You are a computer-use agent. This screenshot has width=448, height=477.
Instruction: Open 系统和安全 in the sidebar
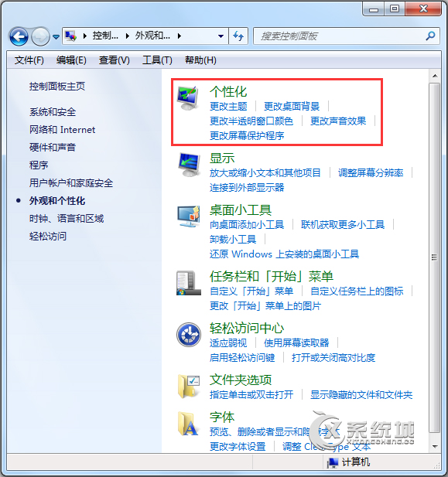(53, 112)
